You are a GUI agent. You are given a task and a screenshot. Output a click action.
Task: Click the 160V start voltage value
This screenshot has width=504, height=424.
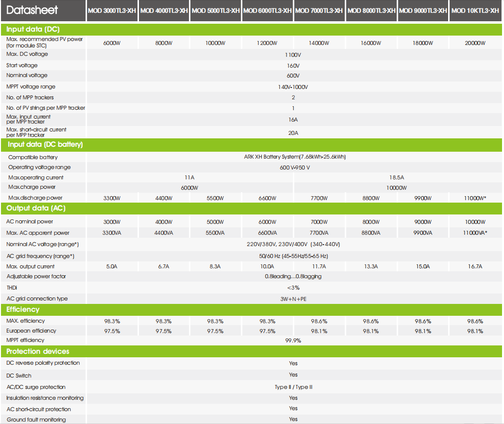(293, 66)
